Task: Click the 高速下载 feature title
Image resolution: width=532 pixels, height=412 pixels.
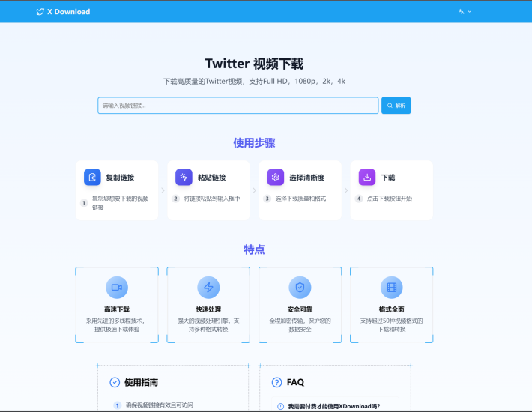Action: [117, 309]
